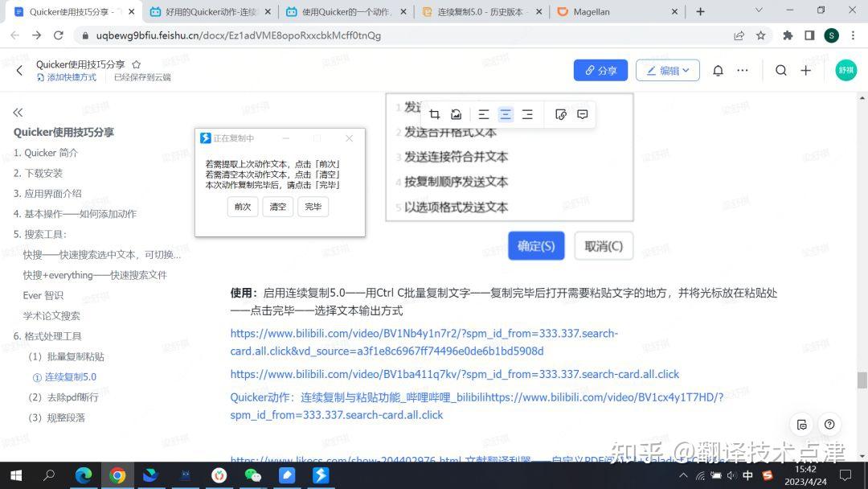Open the more options ellipsis menu
868x489 pixels.
click(743, 70)
